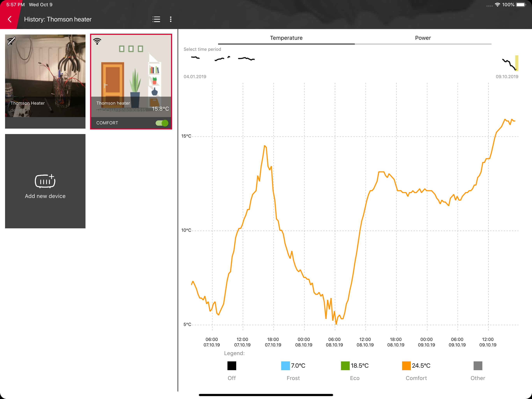Toggle the COMFORT mode switch off
532x399 pixels.
(162, 123)
